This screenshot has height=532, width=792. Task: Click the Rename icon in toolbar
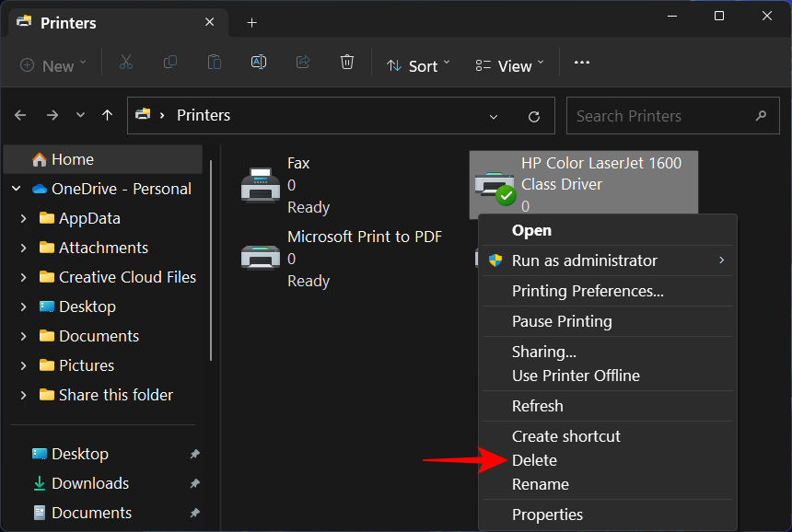[259, 64]
